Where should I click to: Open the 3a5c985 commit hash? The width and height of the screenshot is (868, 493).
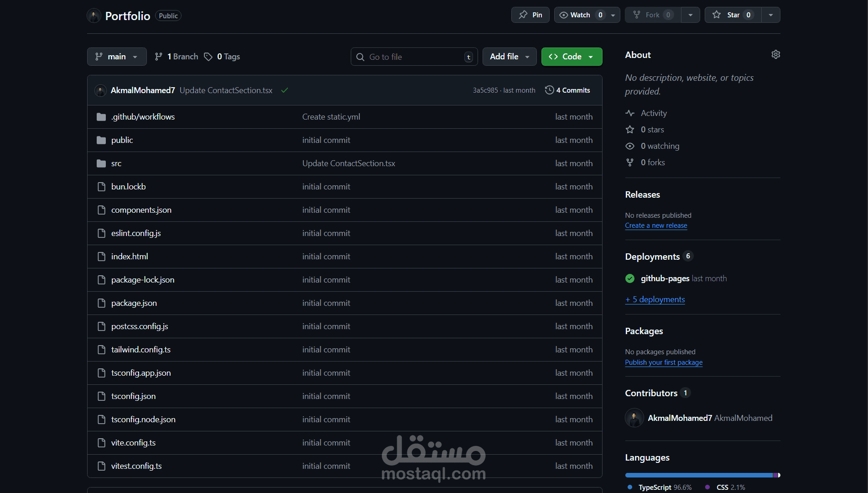[x=485, y=90]
